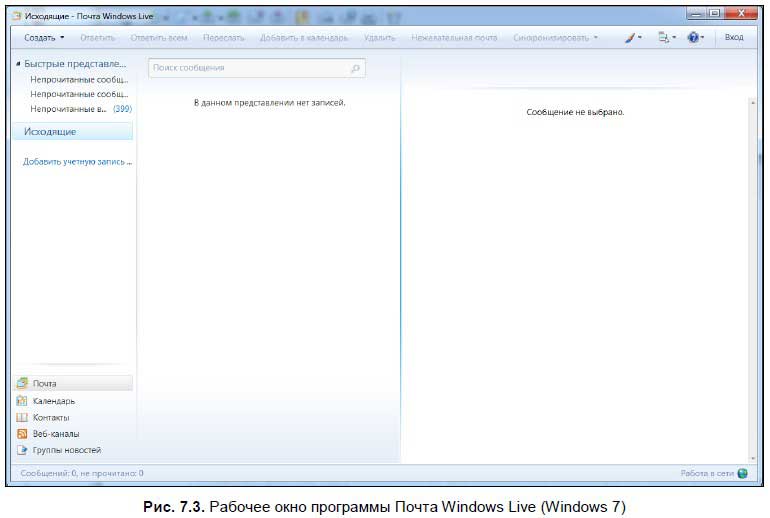Open the arrow dropdown next to Создать
Viewport: 770px width, 518px height.
(x=62, y=38)
